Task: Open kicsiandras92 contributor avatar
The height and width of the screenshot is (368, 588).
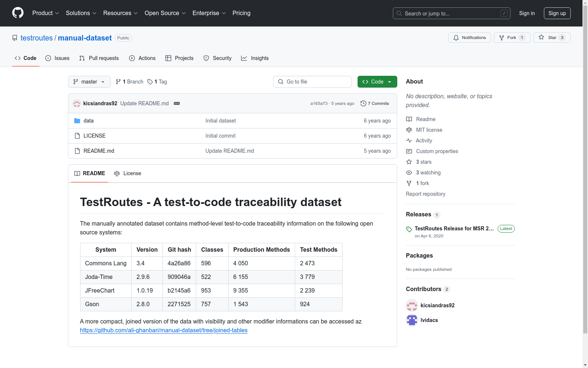Action: [412, 305]
